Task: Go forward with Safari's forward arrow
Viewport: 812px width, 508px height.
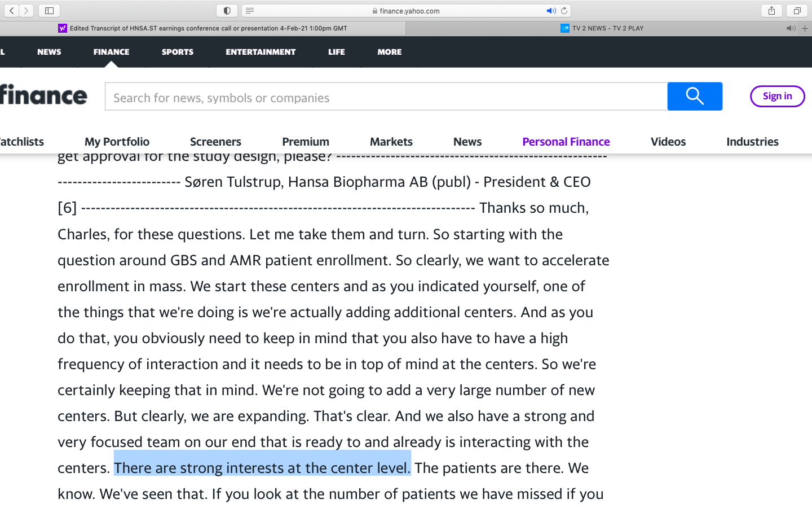Action: click(26, 11)
